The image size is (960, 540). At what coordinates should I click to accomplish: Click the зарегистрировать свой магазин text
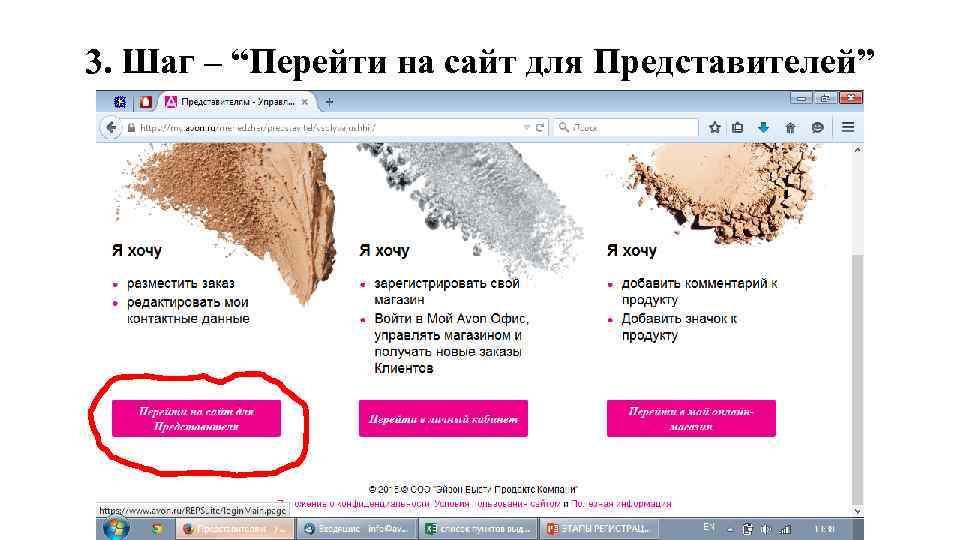tap(447, 291)
